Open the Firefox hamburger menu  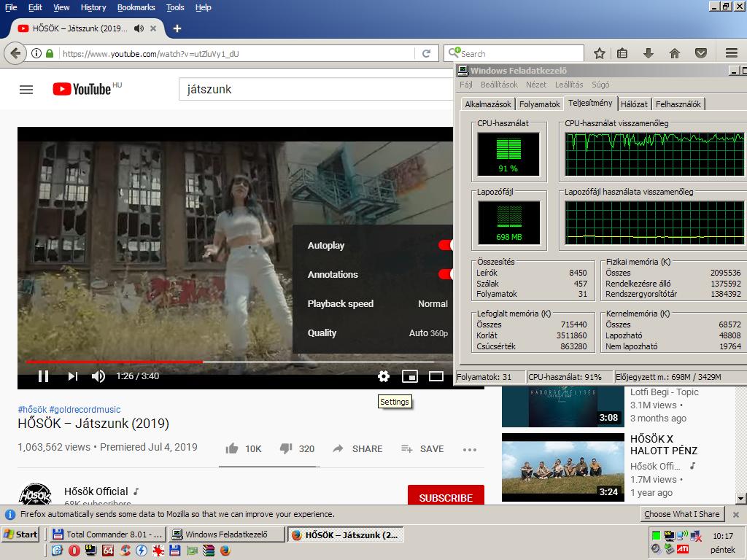point(731,53)
